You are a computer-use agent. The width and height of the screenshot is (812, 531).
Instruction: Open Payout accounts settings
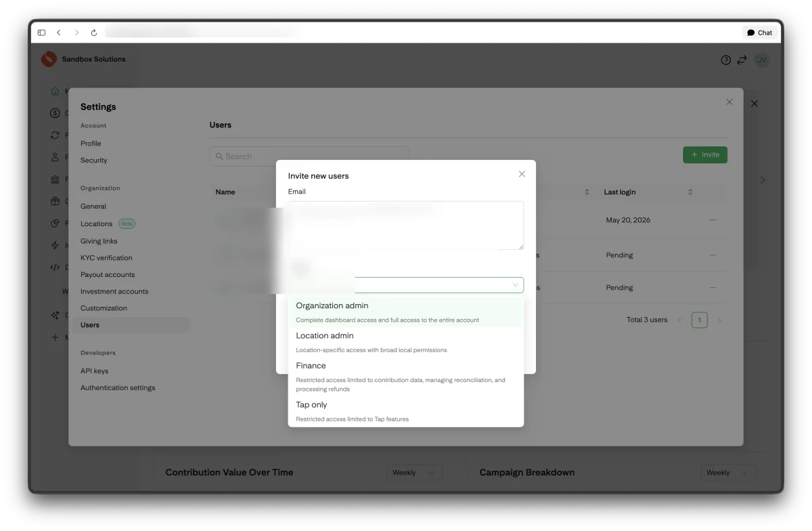coord(108,275)
